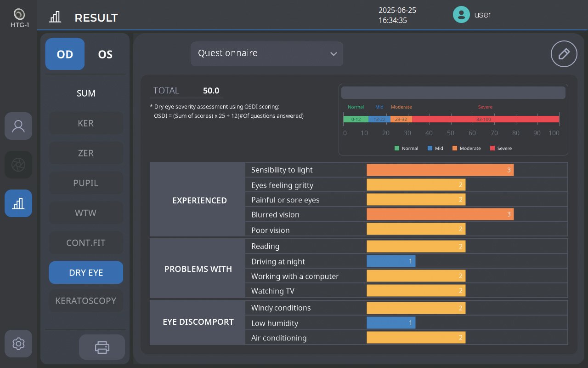Open the CONT.FIT section
The width and height of the screenshot is (588, 368).
[x=86, y=243]
